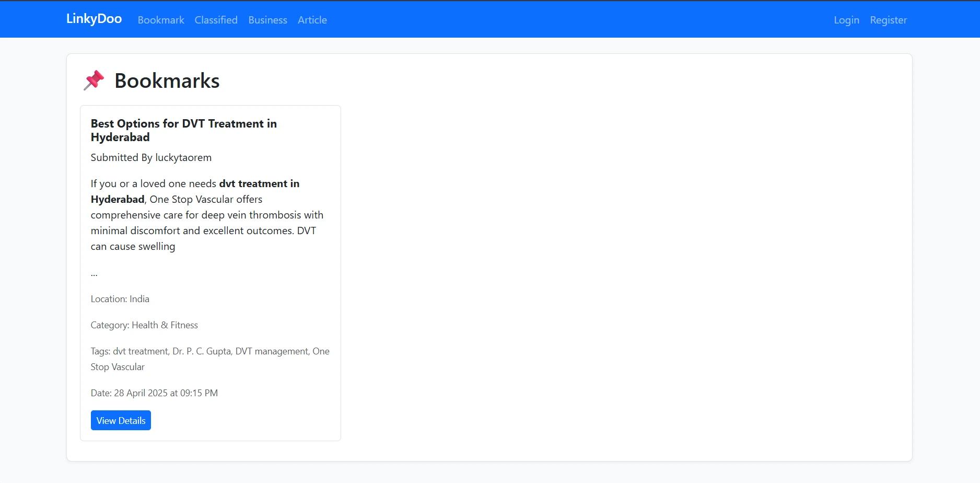Click the Bookmarks page heading

[167, 80]
